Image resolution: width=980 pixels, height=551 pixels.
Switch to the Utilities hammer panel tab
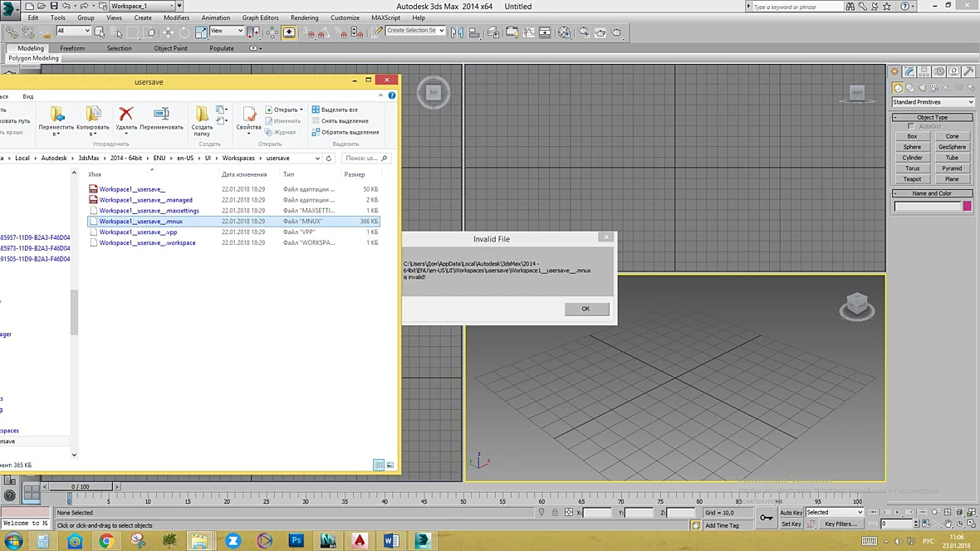pos(968,71)
